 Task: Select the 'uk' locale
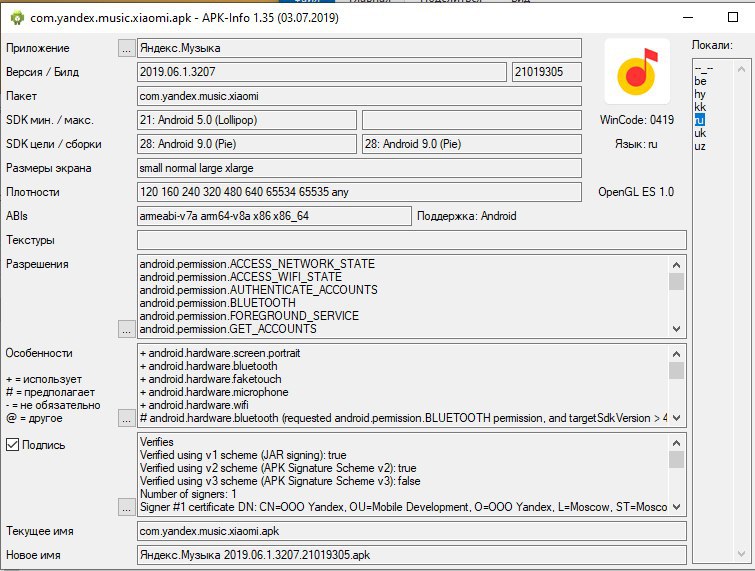[x=700, y=133]
